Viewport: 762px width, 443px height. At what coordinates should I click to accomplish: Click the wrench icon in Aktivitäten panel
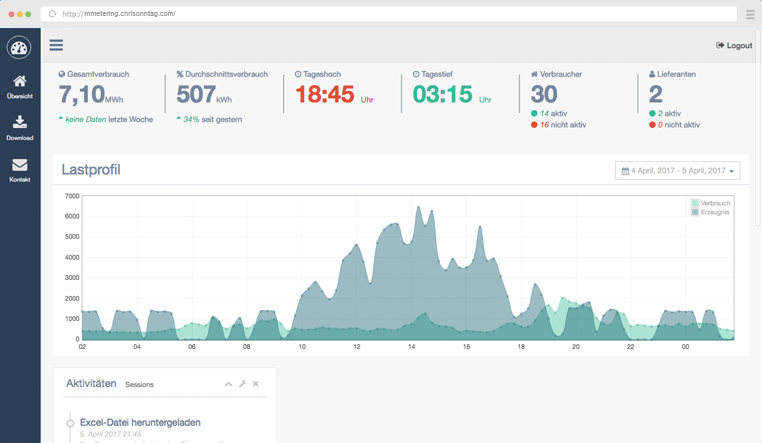point(242,384)
